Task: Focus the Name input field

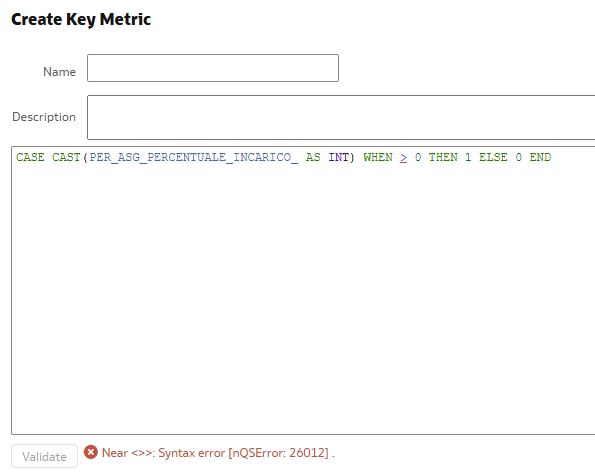Action: 213,68
